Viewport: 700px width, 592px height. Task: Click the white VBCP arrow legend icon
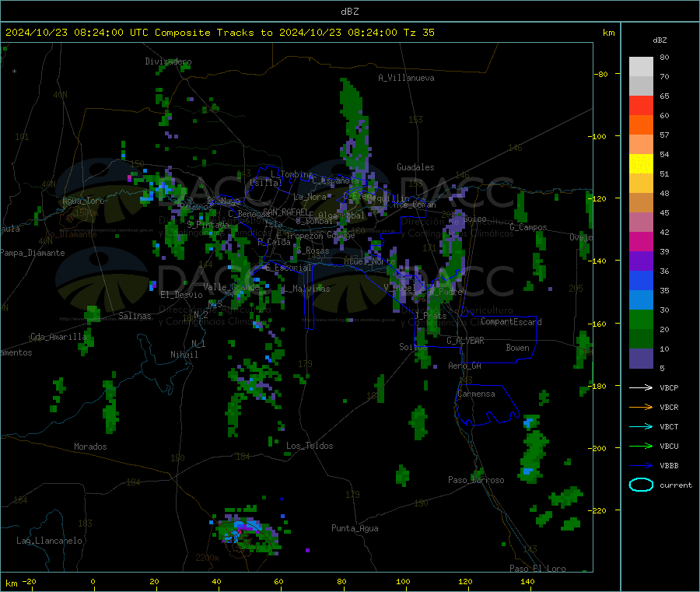tap(641, 387)
